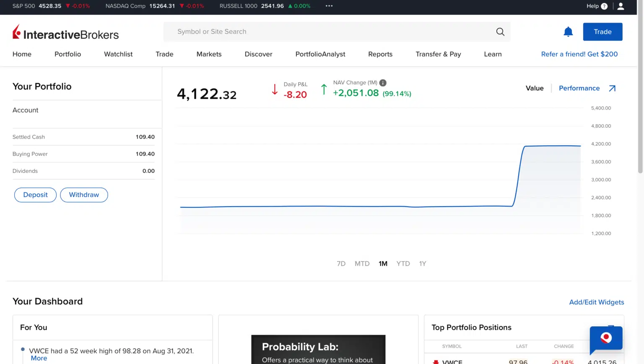Click the export icon on Top Portfolio Positions
The width and height of the screenshot is (644, 364).
[611, 326]
